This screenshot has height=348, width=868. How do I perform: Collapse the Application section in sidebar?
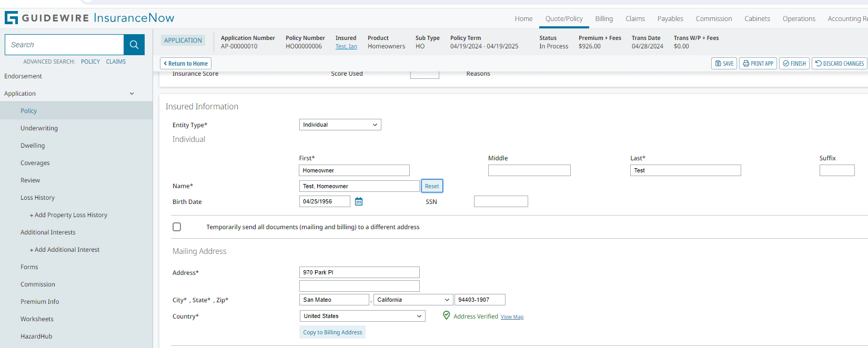point(132,94)
